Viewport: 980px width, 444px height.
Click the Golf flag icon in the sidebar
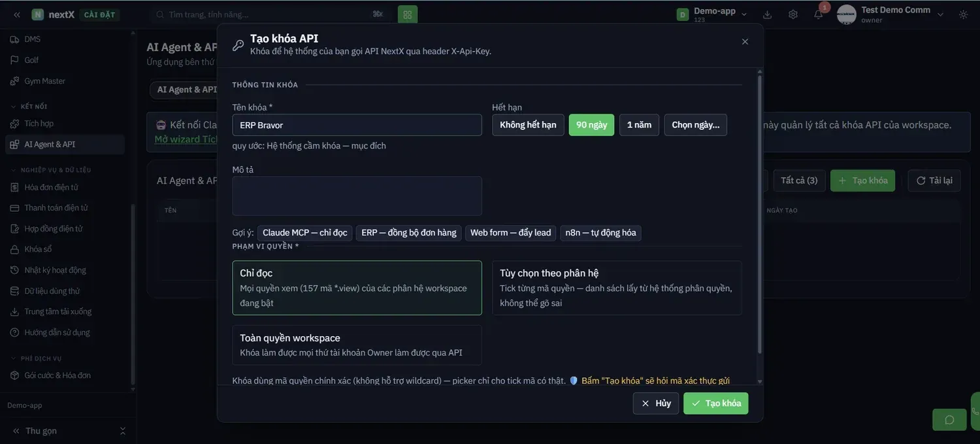[x=14, y=60]
